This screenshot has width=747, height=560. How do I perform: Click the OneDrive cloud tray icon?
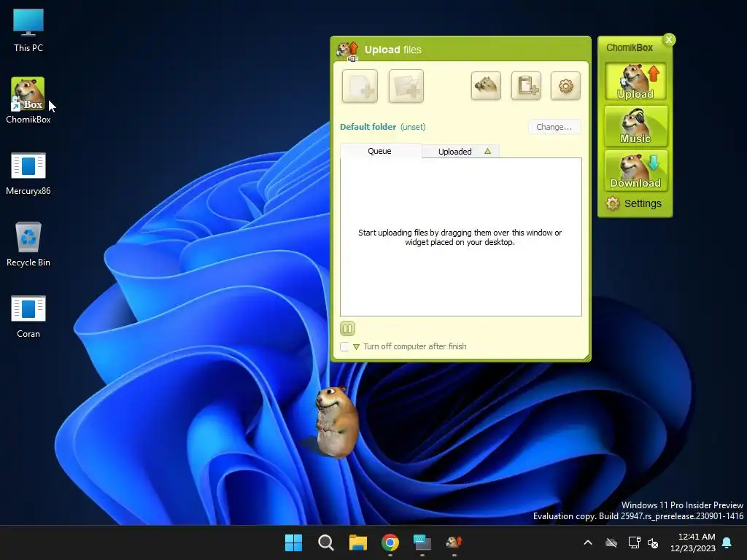click(611, 542)
